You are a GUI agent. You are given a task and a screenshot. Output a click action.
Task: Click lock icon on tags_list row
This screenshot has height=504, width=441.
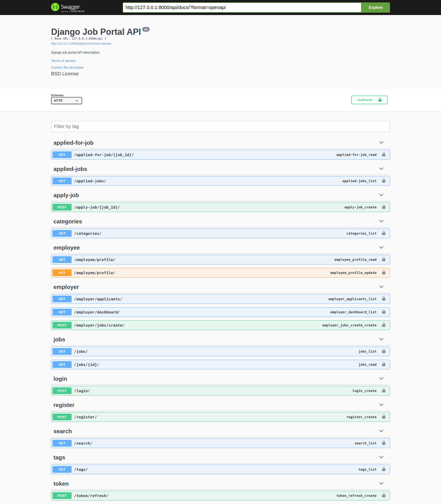click(x=384, y=469)
